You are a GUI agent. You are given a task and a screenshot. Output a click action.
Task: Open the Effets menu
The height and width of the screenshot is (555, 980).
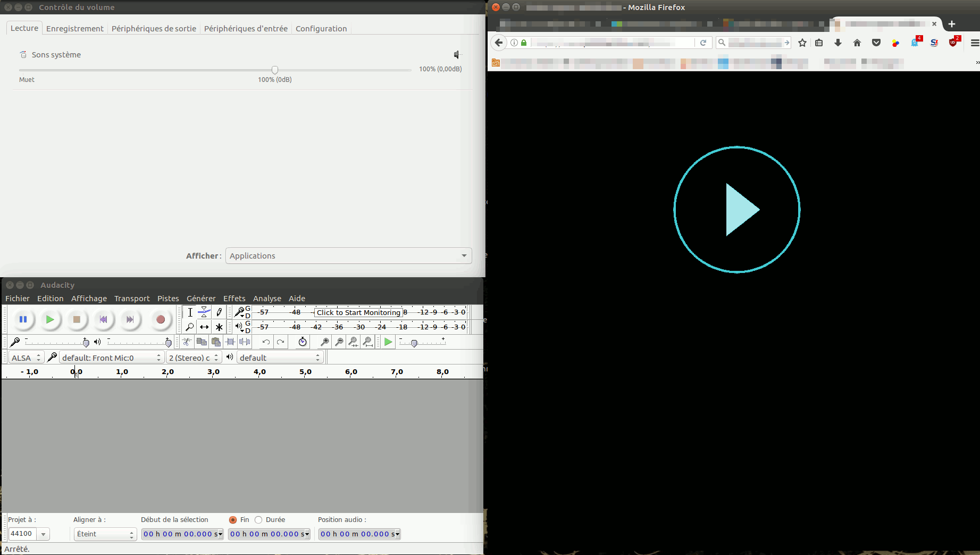(234, 299)
